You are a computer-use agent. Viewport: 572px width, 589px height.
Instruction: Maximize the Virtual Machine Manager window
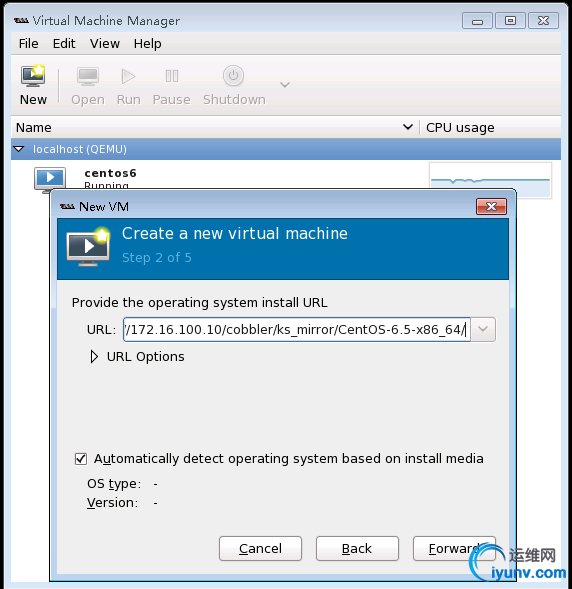(x=510, y=20)
